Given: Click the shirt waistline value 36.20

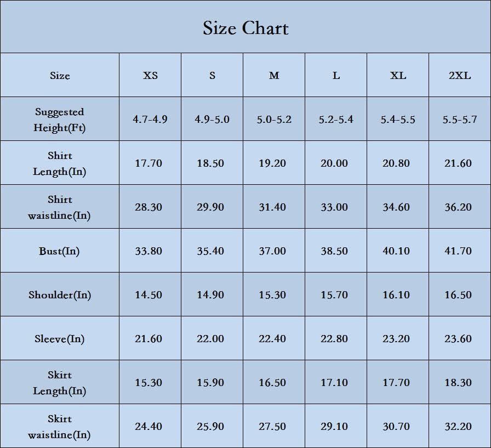Looking at the screenshot, I should pos(458,207).
